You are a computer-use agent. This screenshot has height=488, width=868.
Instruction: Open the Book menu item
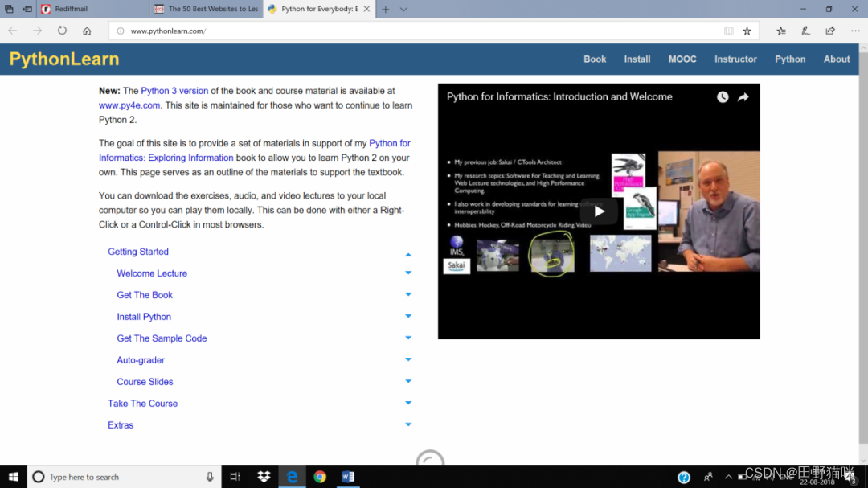tap(595, 59)
